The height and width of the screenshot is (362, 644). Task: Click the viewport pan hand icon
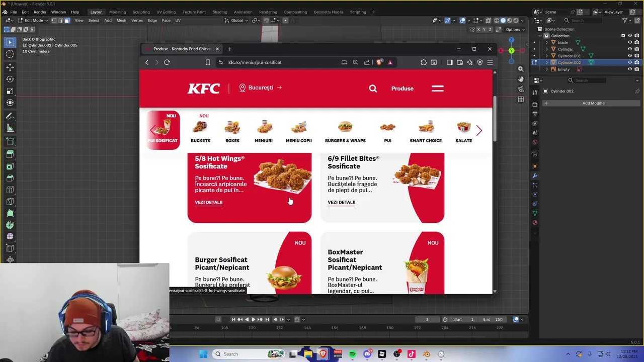tap(521, 79)
